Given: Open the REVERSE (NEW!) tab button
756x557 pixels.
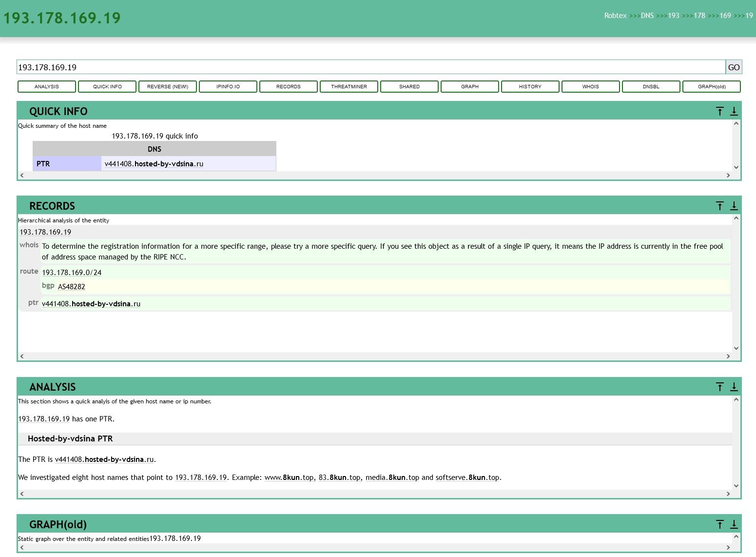Looking at the screenshot, I should pyautogui.click(x=168, y=86).
